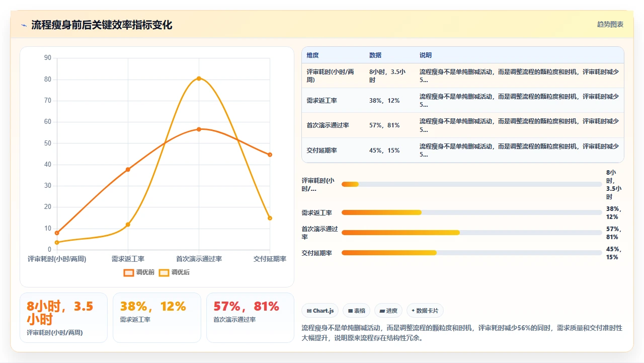644x363 pixels.
Task: Click the 38%, 12% table data cell
Action: pos(389,101)
